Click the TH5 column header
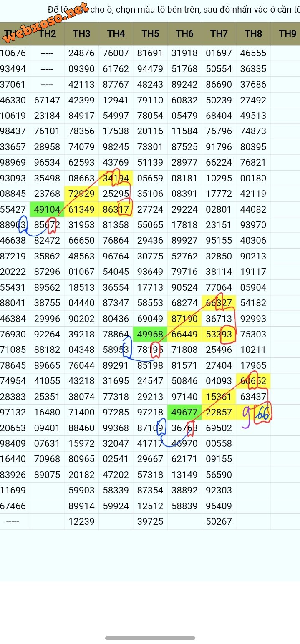Viewport: 300px width, 644px height. point(150,34)
